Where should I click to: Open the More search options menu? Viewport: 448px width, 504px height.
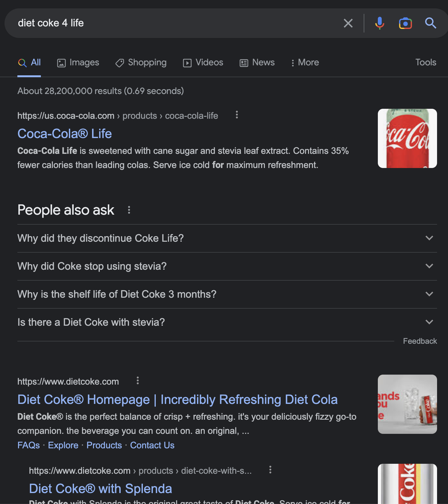click(305, 62)
